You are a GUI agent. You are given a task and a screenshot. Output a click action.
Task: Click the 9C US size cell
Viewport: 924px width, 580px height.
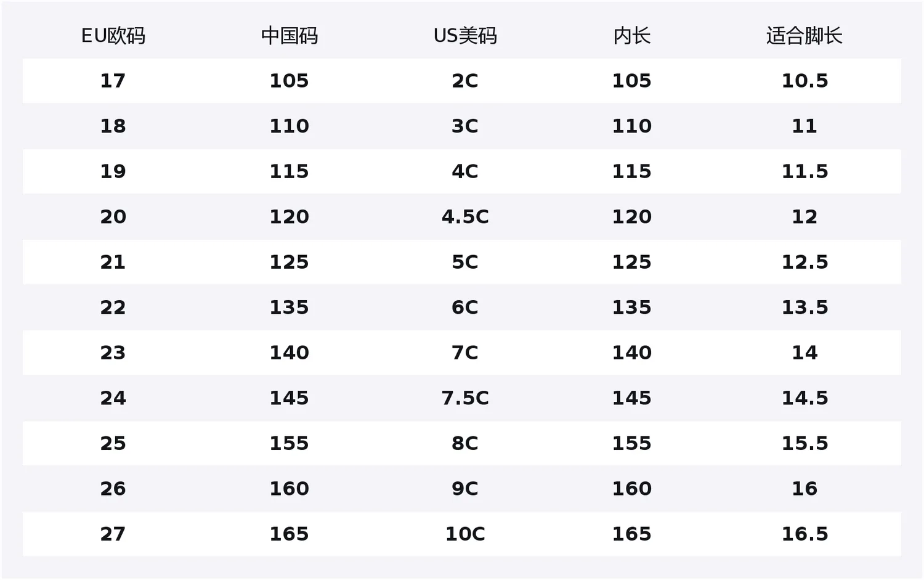pyautogui.click(x=465, y=489)
